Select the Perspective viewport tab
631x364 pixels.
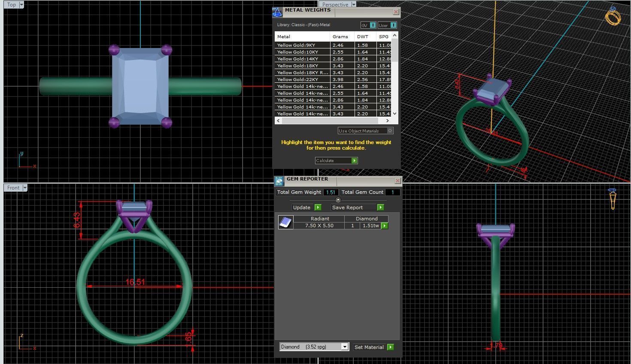[335, 4]
